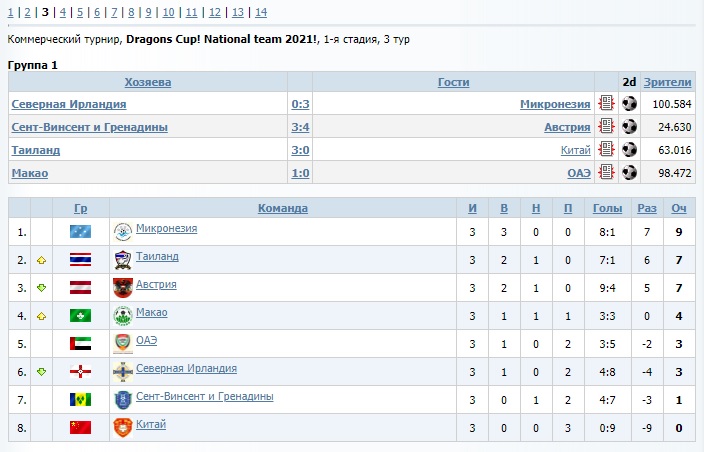Viewport: 704px width, 452px height.
Task: Open Микронезия link in guests column
Action: [554, 104]
